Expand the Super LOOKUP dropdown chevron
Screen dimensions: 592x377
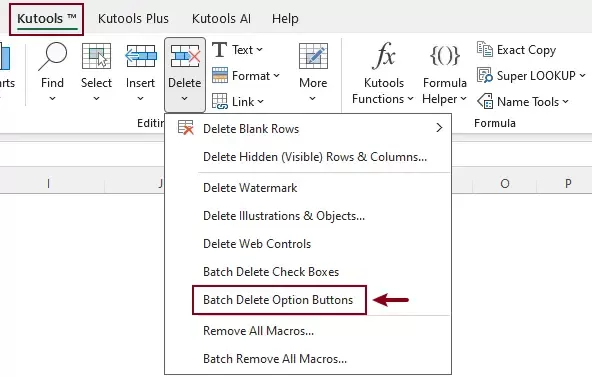[x=583, y=75]
